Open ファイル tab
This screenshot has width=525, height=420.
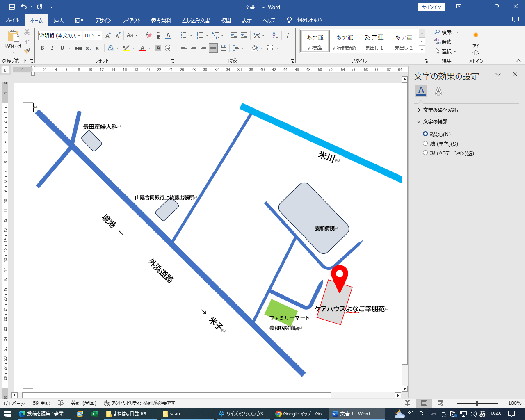click(x=12, y=20)
